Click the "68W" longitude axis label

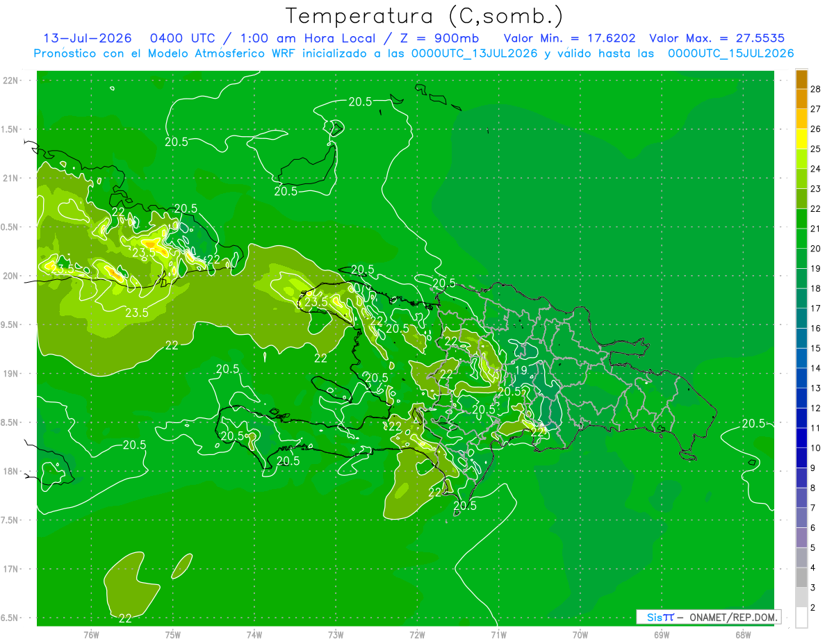(742, 634)
